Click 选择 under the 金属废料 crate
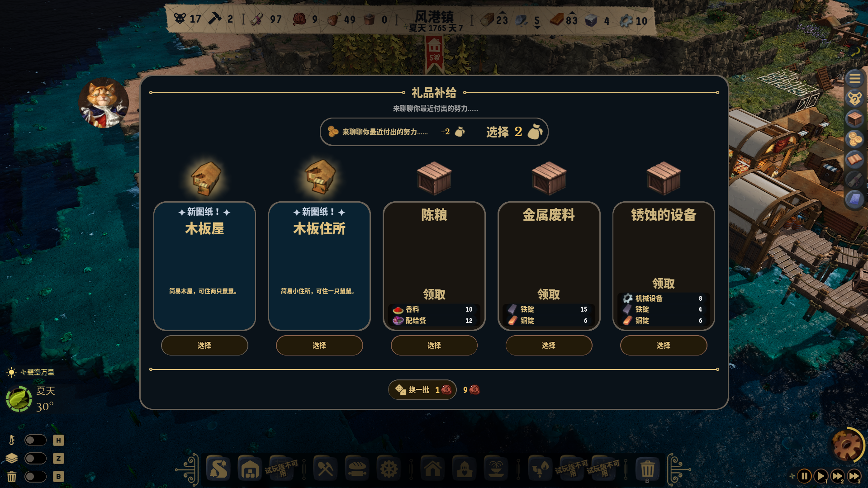Viewport: 868px width, 488px height. click(549, 345)
